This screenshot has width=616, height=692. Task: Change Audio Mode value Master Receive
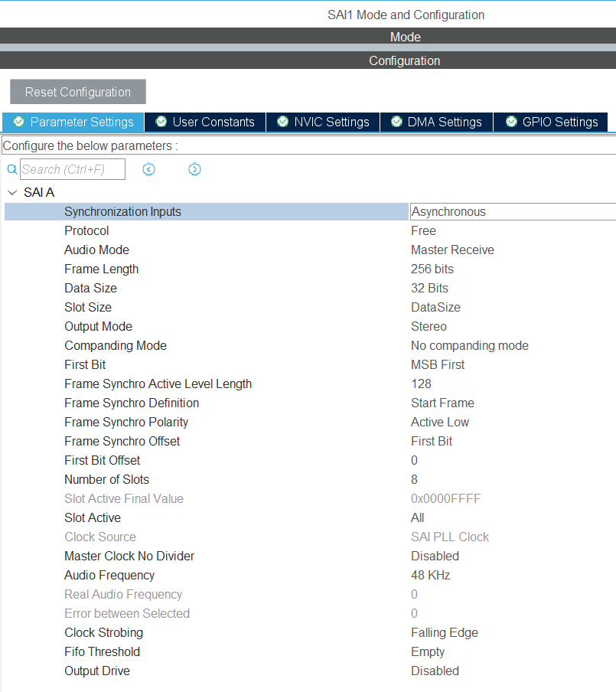(x=452, y=250)
